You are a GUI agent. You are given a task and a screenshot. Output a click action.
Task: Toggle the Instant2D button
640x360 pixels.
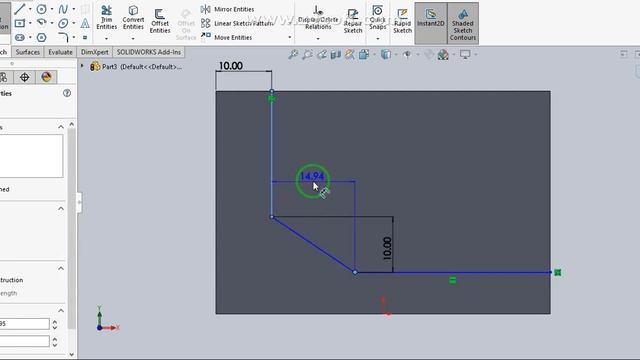coord(431,23)
